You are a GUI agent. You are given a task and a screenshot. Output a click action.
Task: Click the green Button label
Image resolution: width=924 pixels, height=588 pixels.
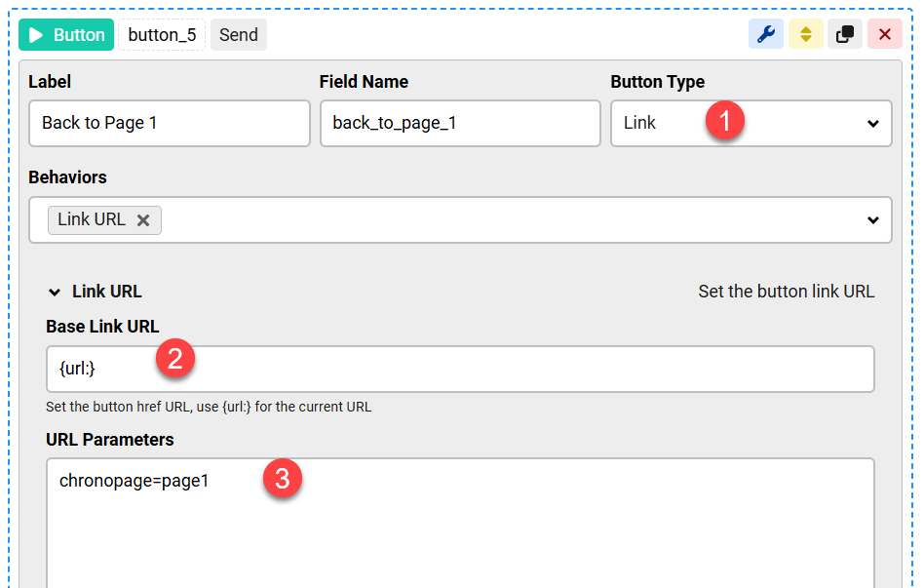point(79,35)
